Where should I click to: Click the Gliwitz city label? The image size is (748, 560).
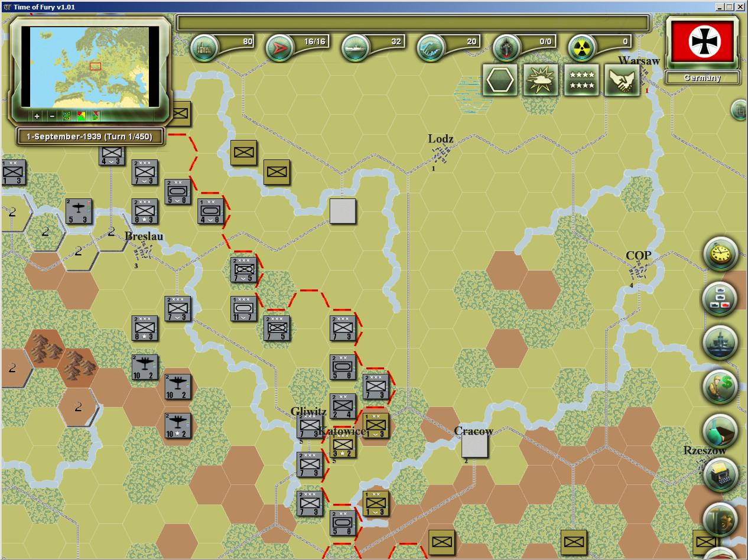[308, 412]
